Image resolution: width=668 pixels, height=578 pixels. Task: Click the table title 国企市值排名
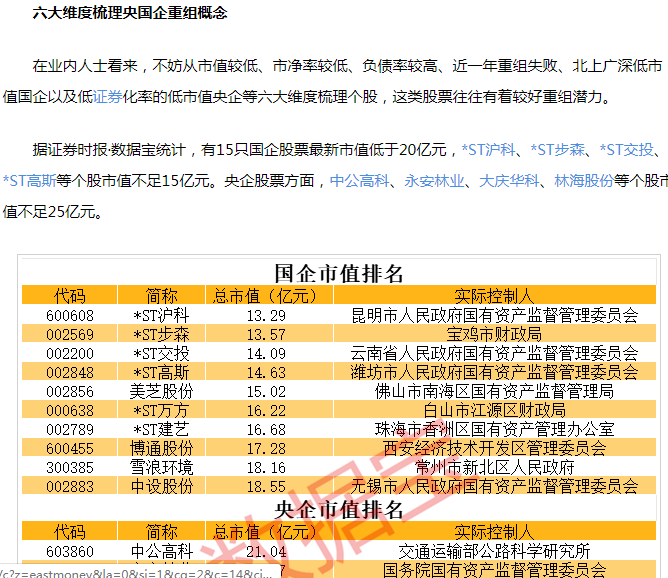[x=339, y=273]
